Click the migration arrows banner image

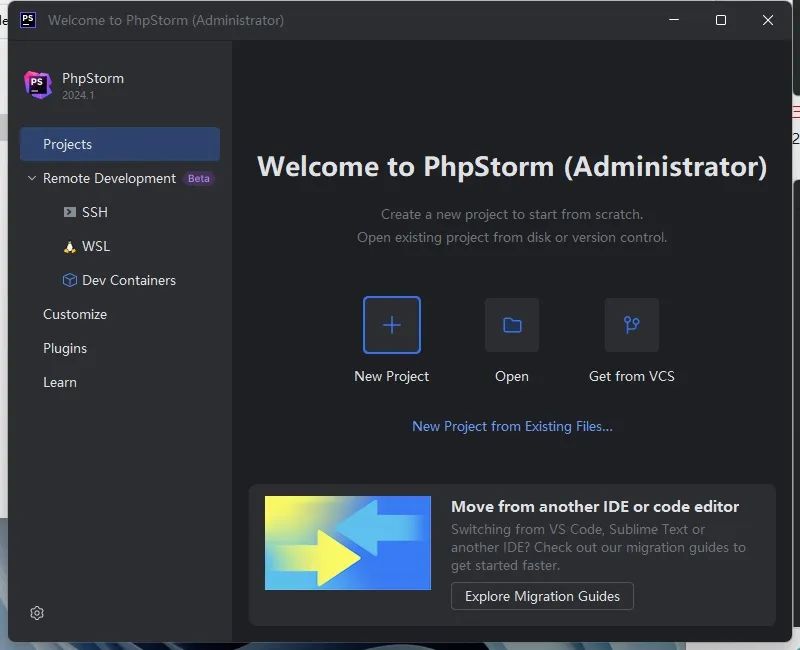348,543
